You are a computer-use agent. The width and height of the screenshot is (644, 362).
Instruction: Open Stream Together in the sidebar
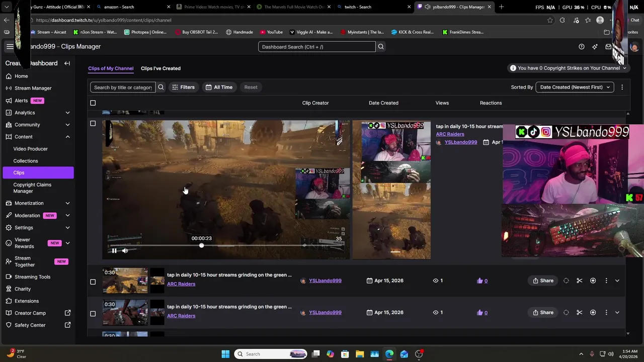point(25,261)
